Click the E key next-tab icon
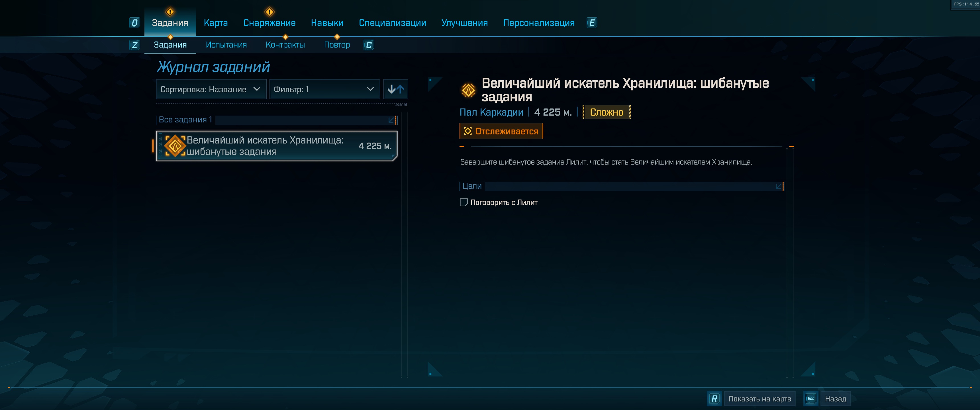The width and height of the screenshot is (980, 410). click(x=592, y=23)
